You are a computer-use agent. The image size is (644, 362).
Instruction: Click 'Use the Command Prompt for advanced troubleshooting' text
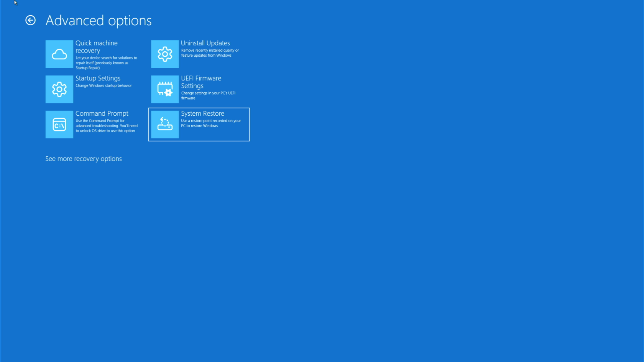point(107,126)
